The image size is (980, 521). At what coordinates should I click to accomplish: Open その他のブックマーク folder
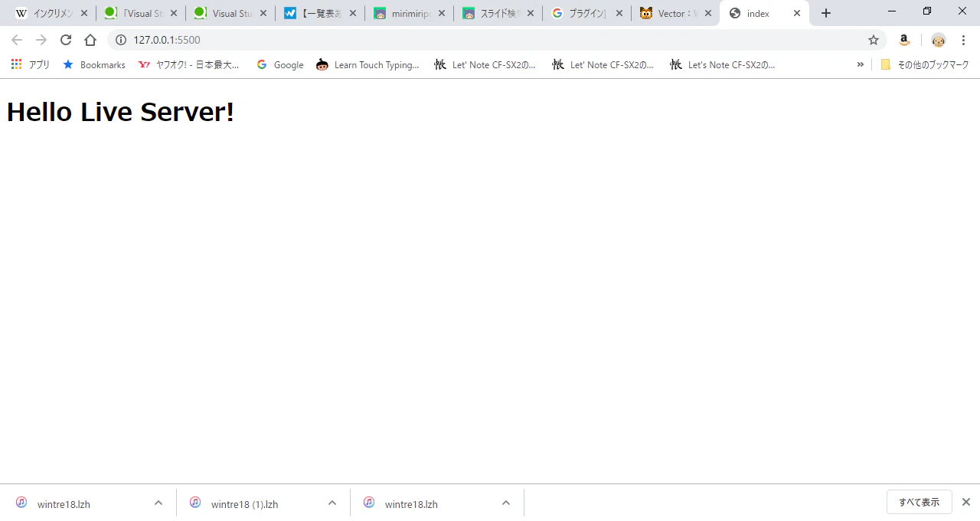924,65
